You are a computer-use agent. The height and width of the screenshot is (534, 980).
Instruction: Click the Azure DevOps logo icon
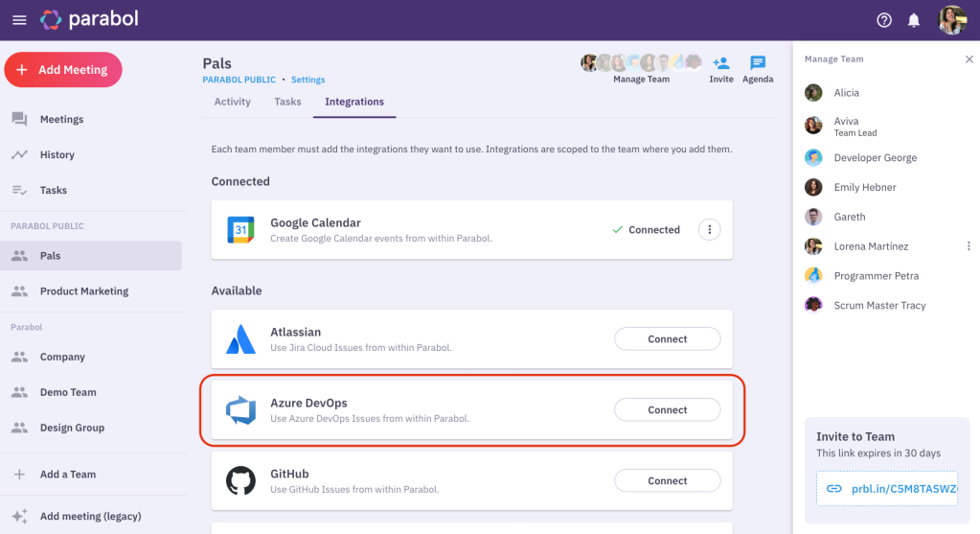pyautogui.click(x=240, y=409)
